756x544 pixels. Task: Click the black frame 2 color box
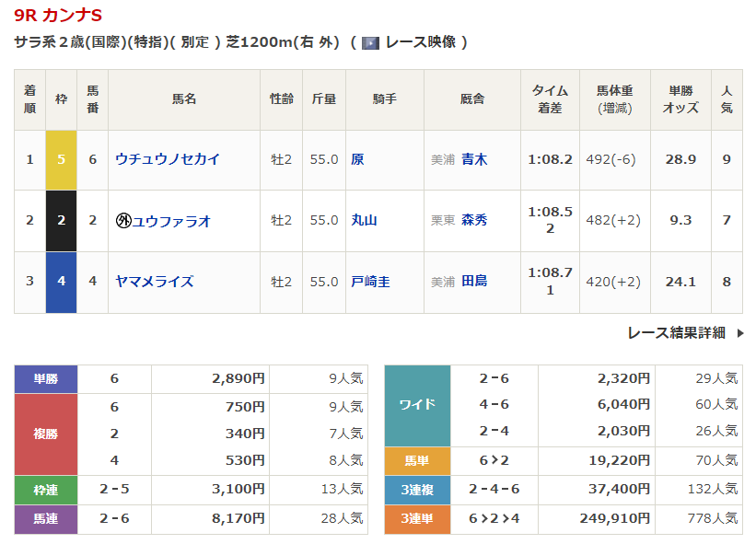click(62, 221)
